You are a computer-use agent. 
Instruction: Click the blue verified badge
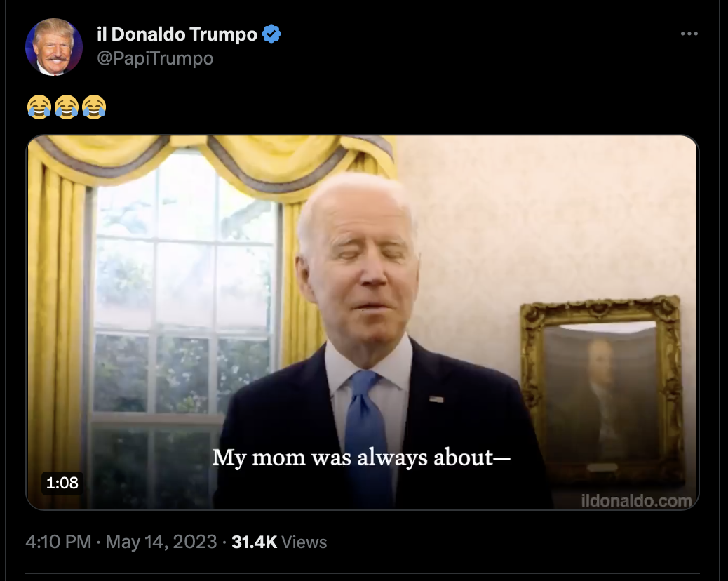click(x=271, y=34)
